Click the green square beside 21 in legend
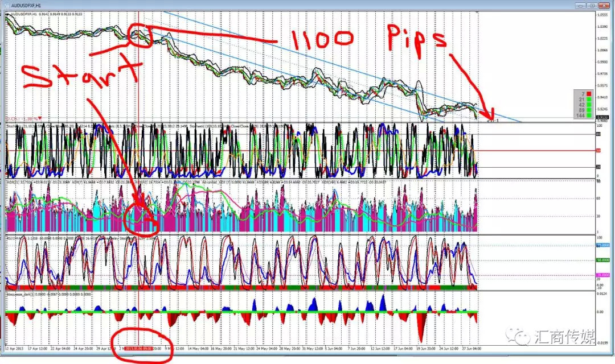 [x=589, y=100]
